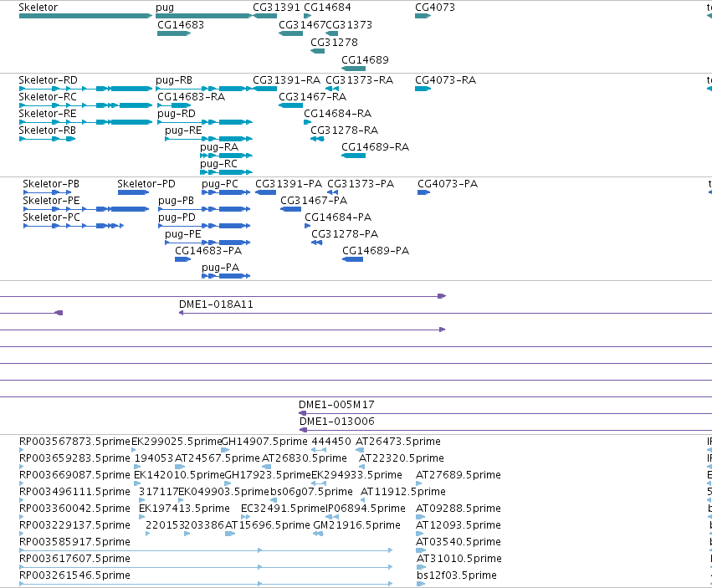The width and height of the screenshot is (712, 588).
Task: Click the bs12f03.5prime EST label
Action: point(456,575)
